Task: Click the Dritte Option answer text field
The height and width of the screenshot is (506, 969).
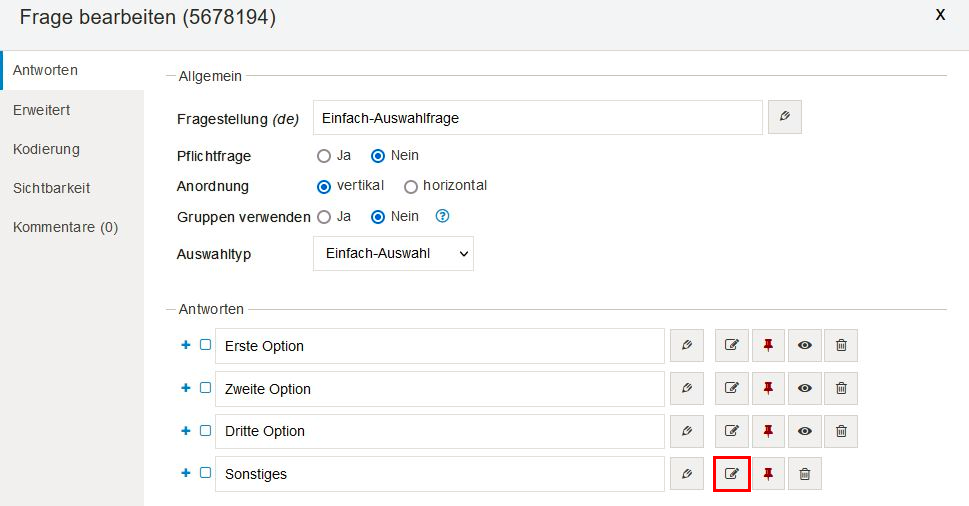Action: coord(440,431)
